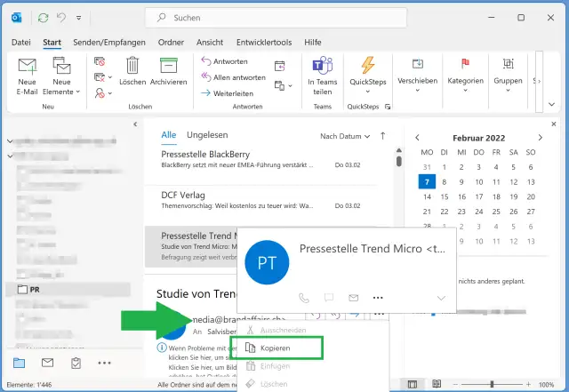Viewport: 569px width, 392px height.
Task: Open the customize quick access toolbar dropdown
Action: (79, 18)
